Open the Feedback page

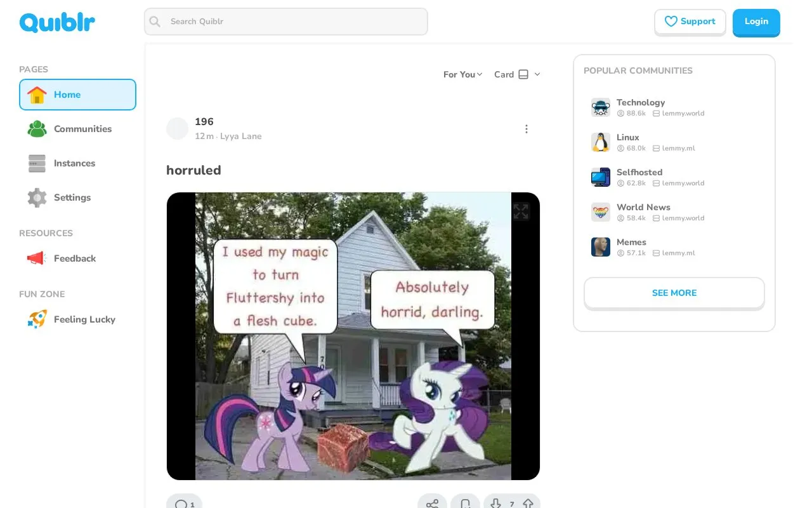point(77,258)
